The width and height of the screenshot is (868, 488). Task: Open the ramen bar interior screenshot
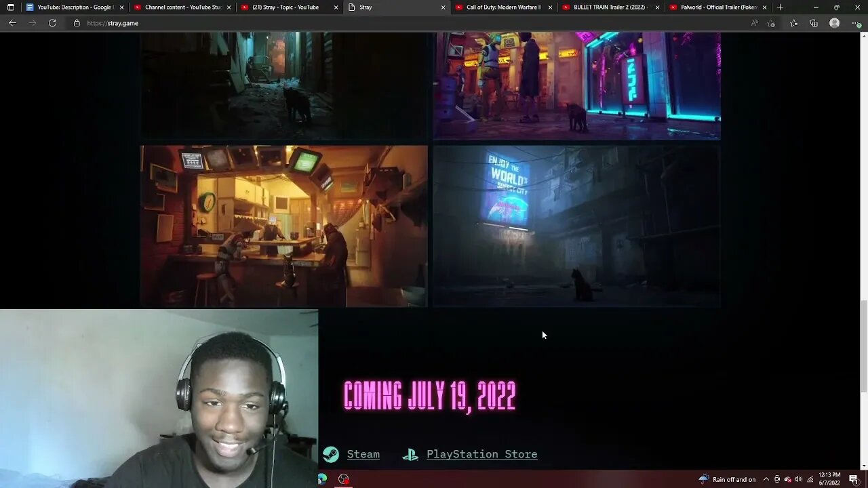284,226
